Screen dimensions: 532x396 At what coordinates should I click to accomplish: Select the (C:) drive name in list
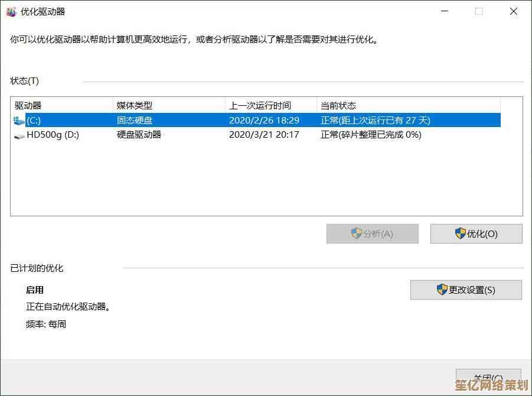(34, 121)
